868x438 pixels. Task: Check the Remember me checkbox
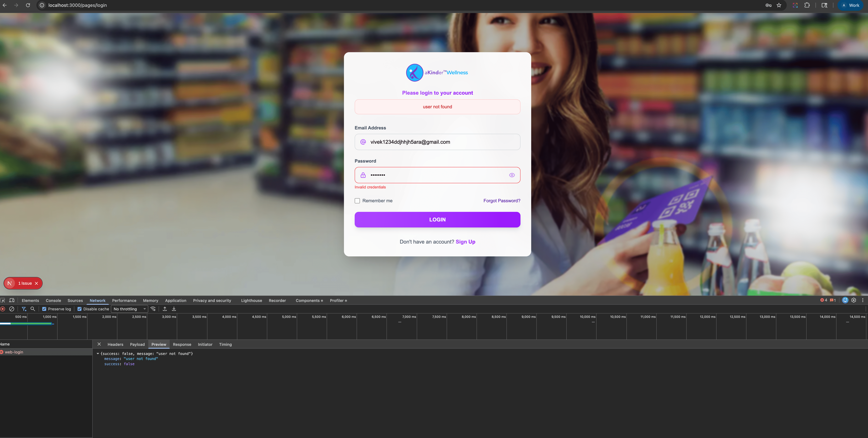pyautogui.click(x=357, y=201)
